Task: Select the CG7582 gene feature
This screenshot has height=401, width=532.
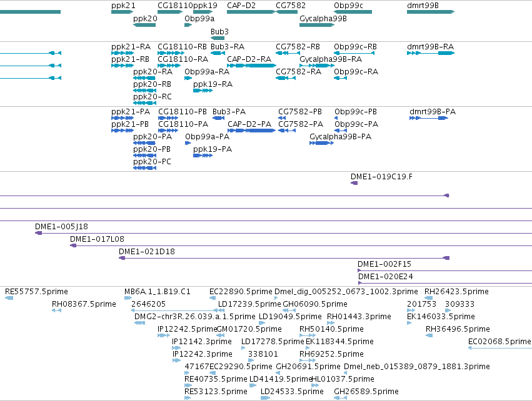Action: point(287,12)
